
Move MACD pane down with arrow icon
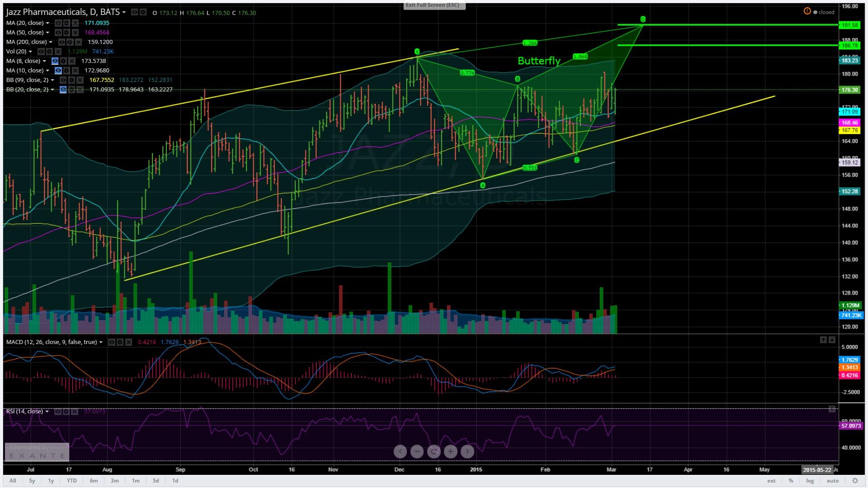click(832, 340)
